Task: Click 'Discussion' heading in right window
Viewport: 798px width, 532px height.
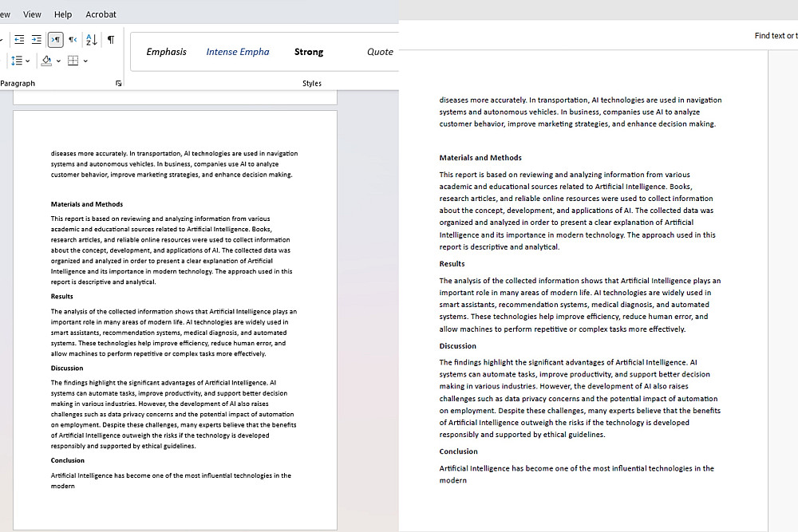Action: click(x=458, y=346)
